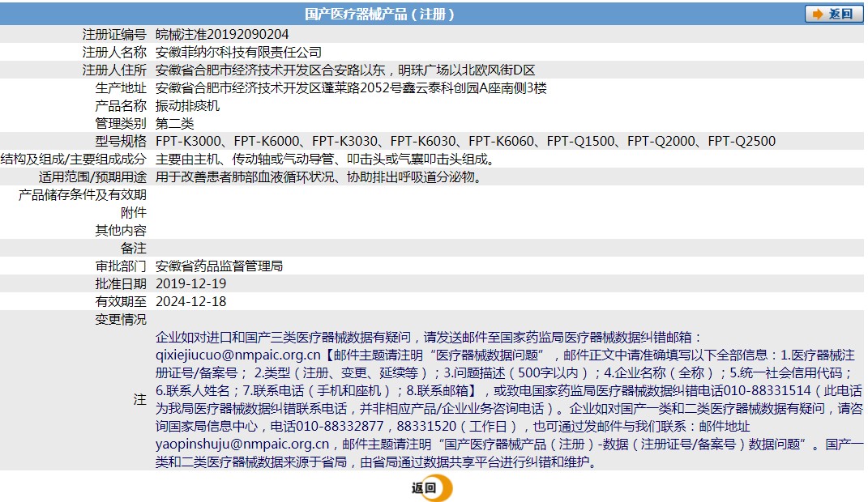Click the 注册人名称 label
The width and height of the screenshot is (868, 502).
(x=114, y=52)
